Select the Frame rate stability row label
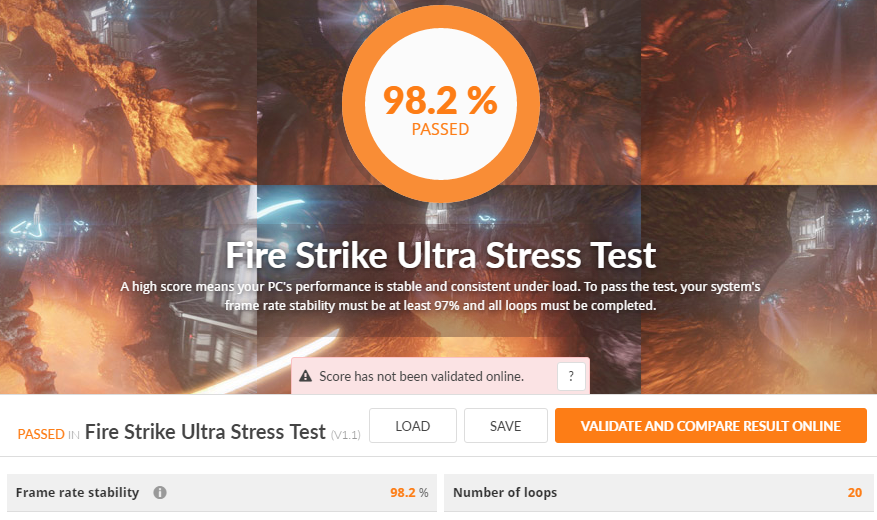Image resolution: width=877 pixels, height=520 pixels. click(x=77, y=493)
